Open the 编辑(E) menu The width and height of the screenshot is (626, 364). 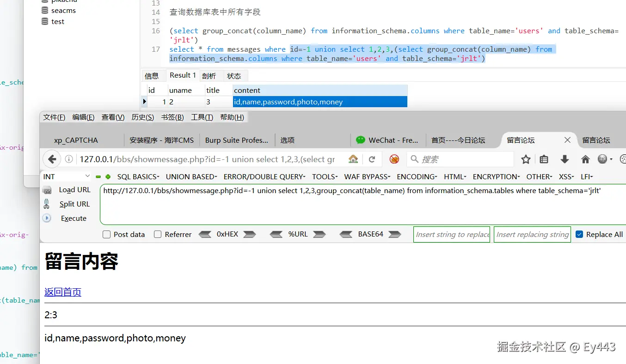click(83, 117)
